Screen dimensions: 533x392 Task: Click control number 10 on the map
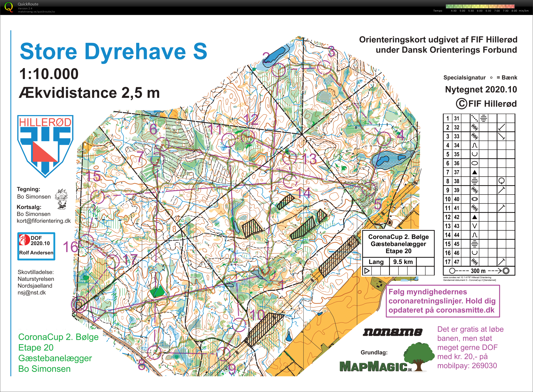point(258,315)
